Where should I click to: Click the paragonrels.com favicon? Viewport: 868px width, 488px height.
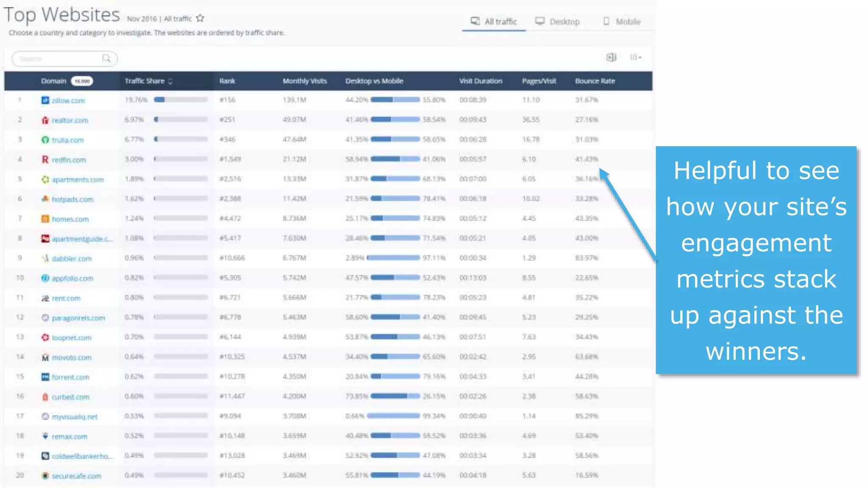tap(45, 318)
